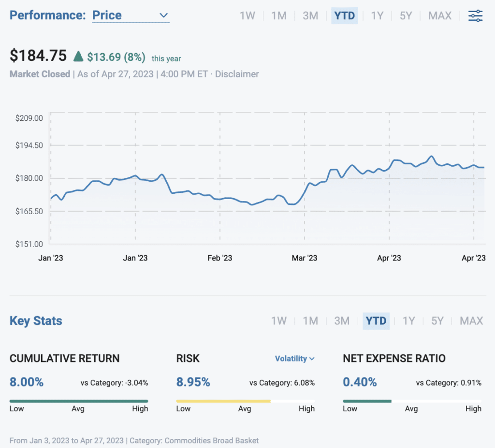495x448 pixels.
Task: Choose 3M in the Performance range
Action: click(310, 15)
